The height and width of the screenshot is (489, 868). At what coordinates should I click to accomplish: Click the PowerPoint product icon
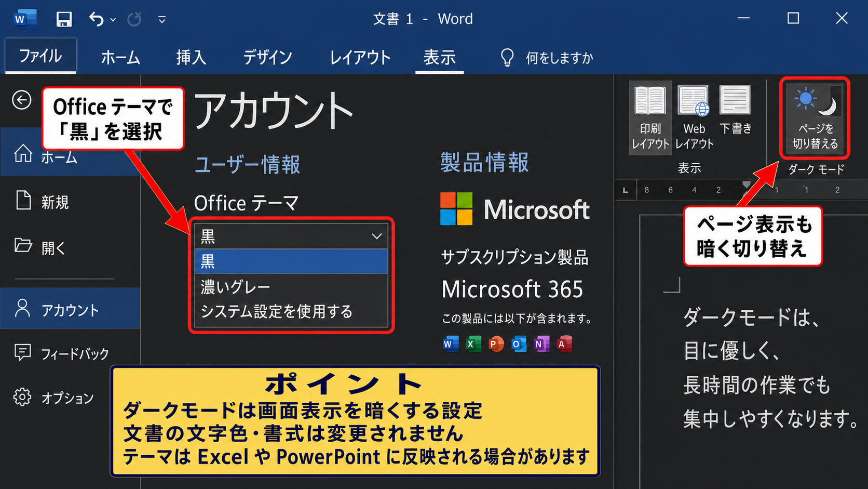[496, 343]
